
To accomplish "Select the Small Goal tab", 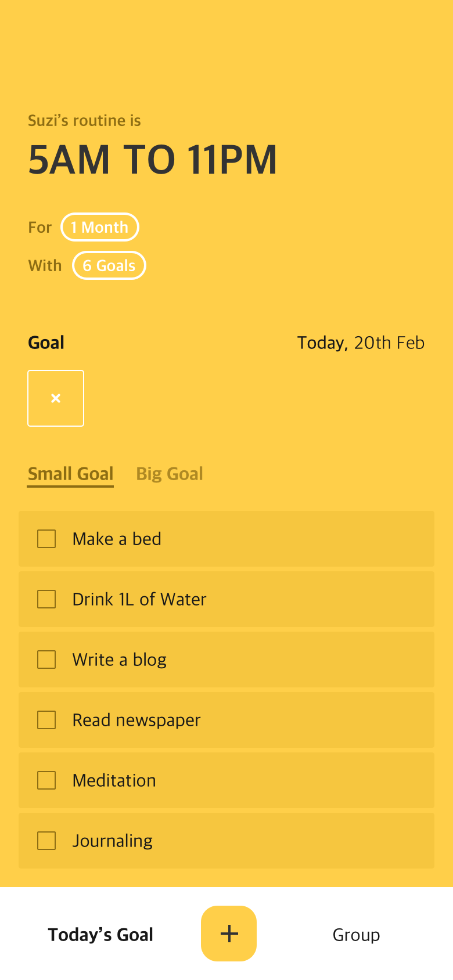I will (71, 474).
